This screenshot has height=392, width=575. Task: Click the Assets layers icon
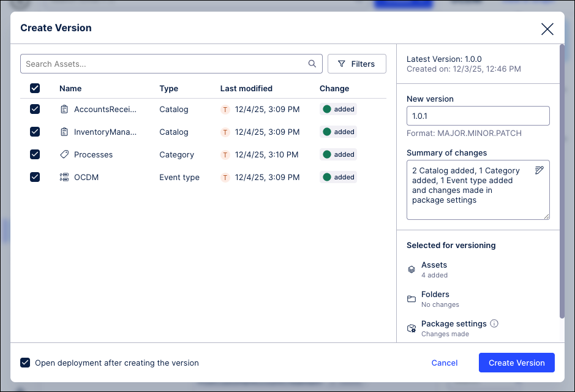point(412,269)
